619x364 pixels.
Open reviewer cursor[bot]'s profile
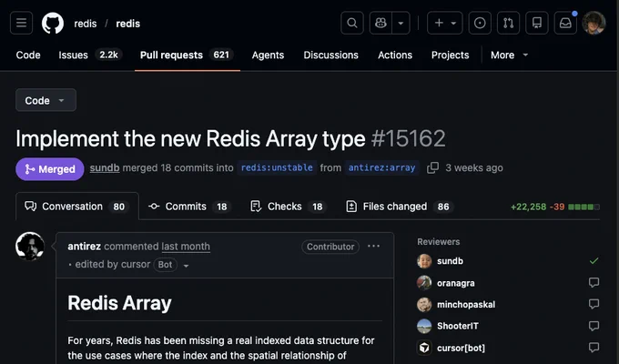pyautogui.click(x=461, y=348)
